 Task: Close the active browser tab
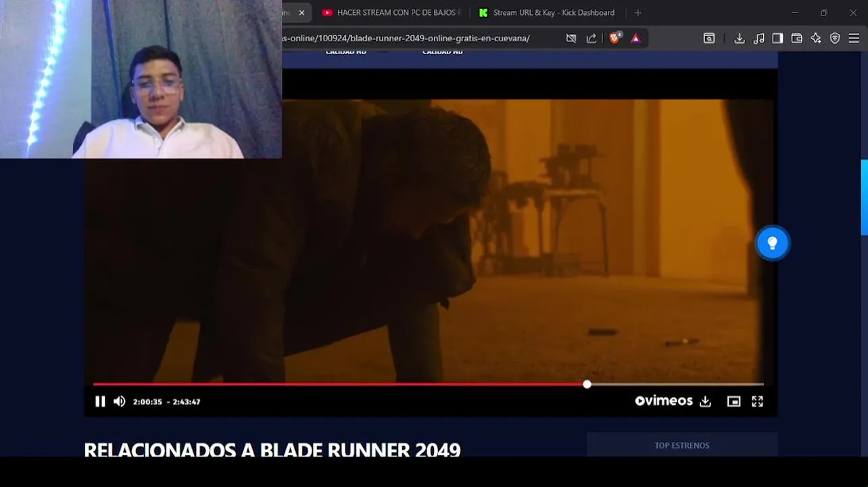(302, 13)
